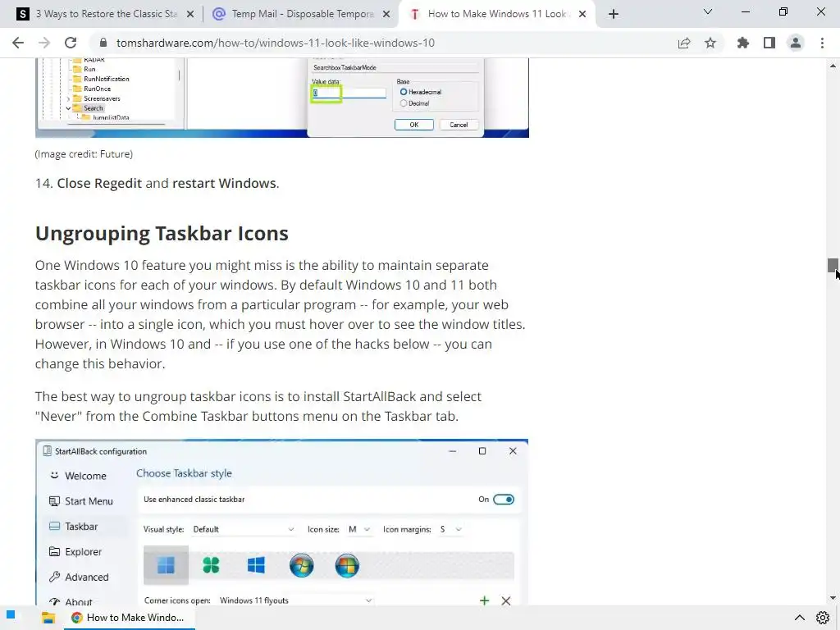Open the Visual style Default dropdown
Viewport: 840px width, 630px height.
click(243, 529)
